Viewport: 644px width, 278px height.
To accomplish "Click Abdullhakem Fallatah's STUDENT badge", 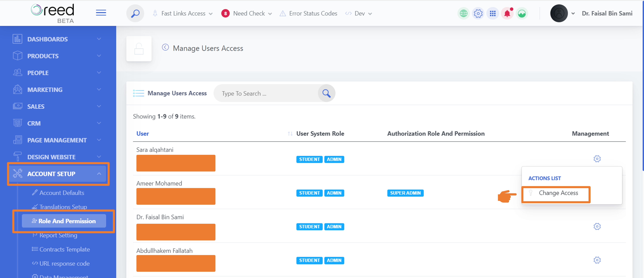I will 309,260.
